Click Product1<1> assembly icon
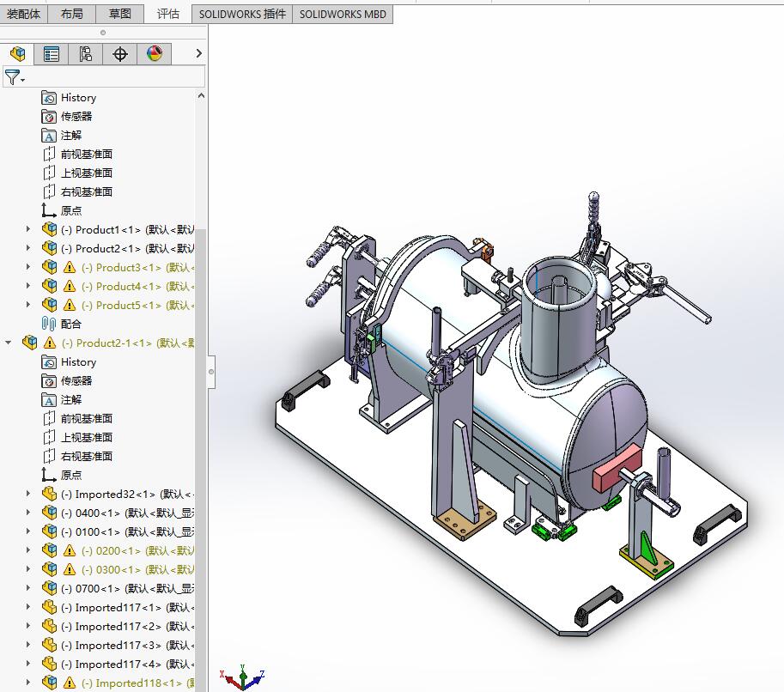784x692 pixels. (49, 229)
